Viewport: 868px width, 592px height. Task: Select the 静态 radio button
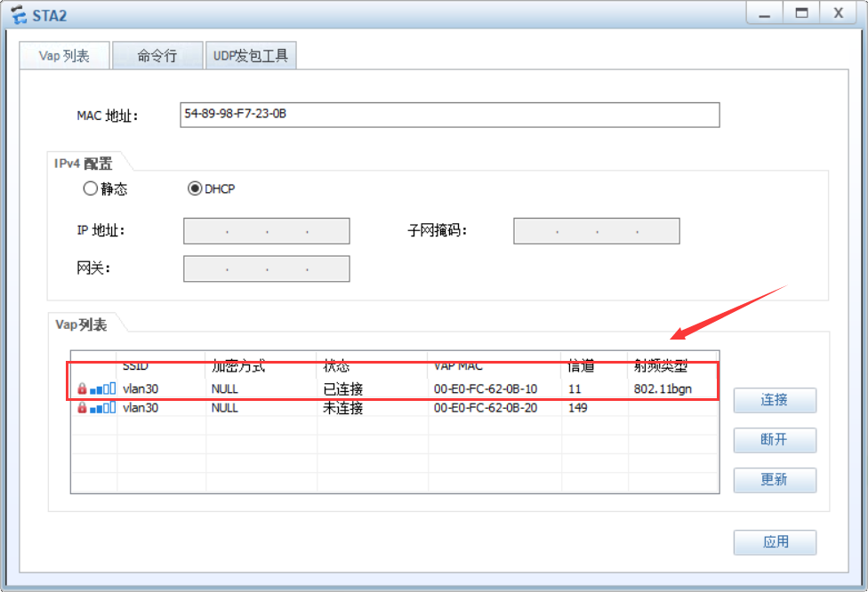[90, 188]
